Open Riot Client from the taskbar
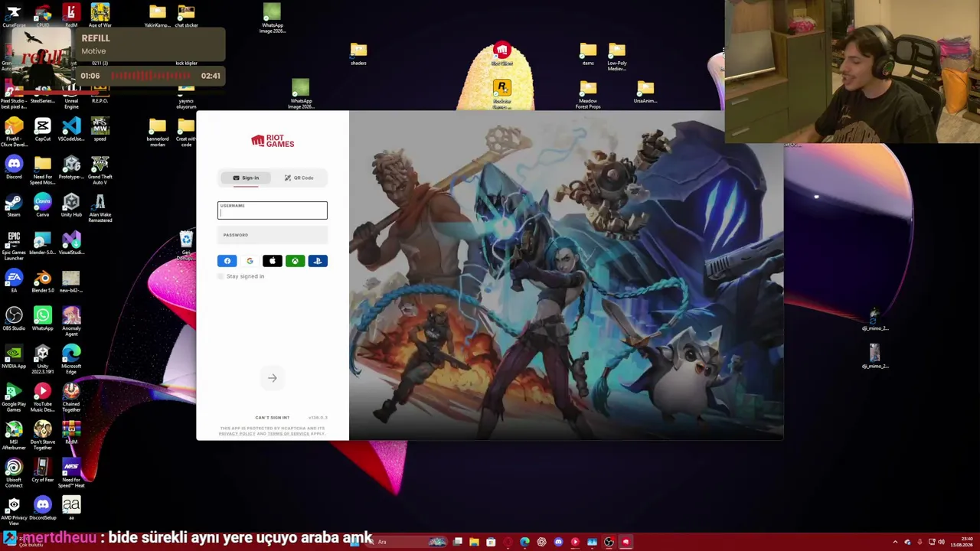 tap(626, 542)
